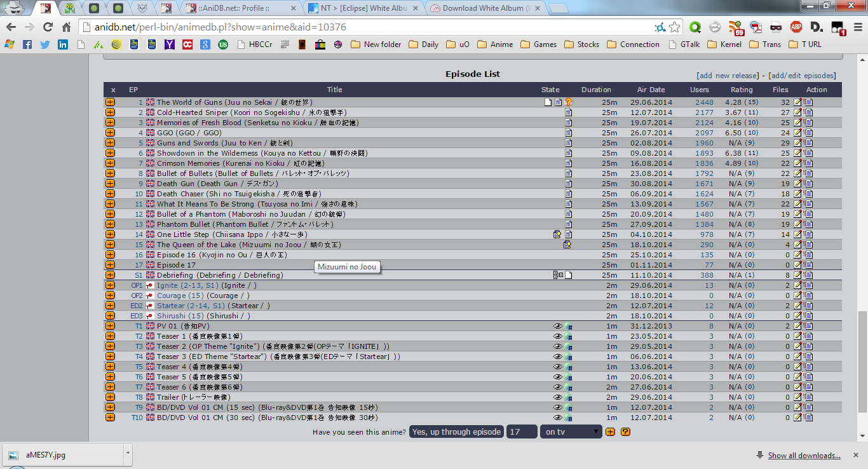The height and width of the screenshot is (469, 868).
Task: Click the globe film icon for Teaser 1
Action: click(x=569, y=336)
